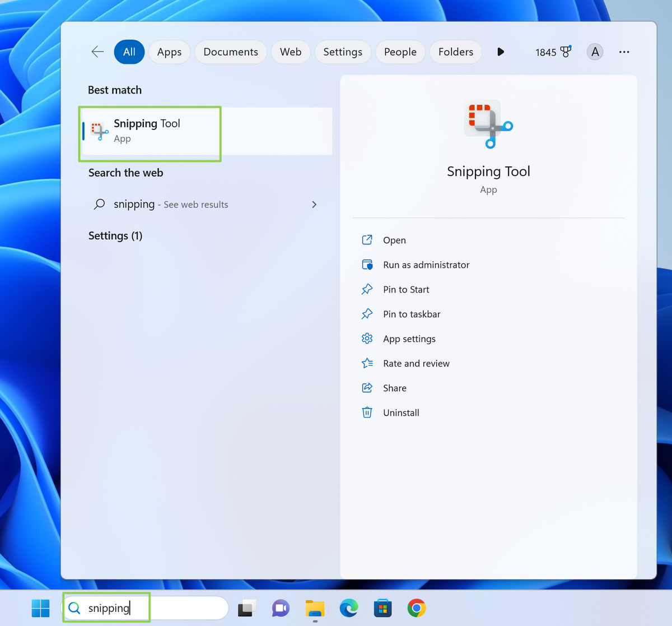672x626 pixels.
Task: Open the Microsoft Store taskbar icon
Action: (383, 608)
